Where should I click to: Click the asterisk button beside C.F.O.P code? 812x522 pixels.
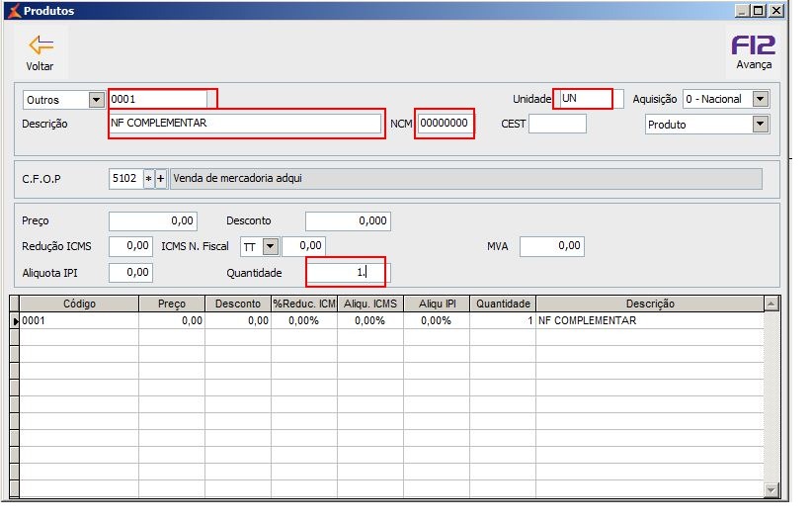148,179
